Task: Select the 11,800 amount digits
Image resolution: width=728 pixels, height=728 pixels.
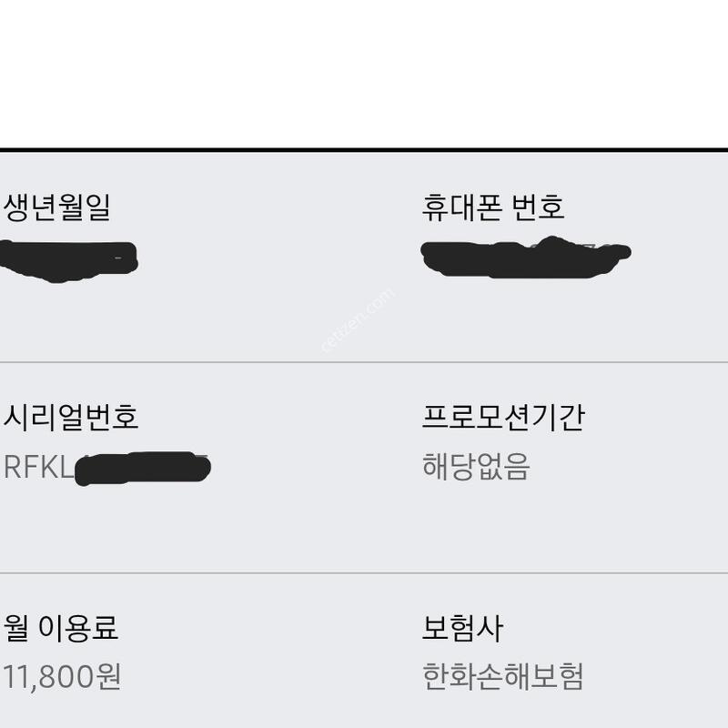Action: (x=48, y=677)
